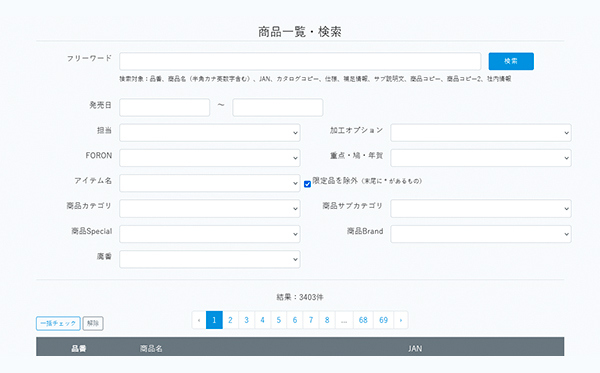Click the 解除 button
This screenshot has width=600, height=373.
tap(93, 323)
